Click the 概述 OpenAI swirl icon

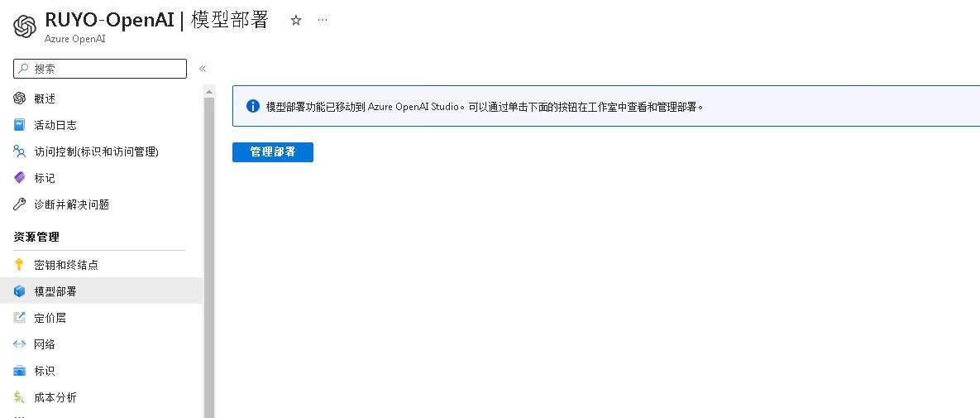point(19,98)
